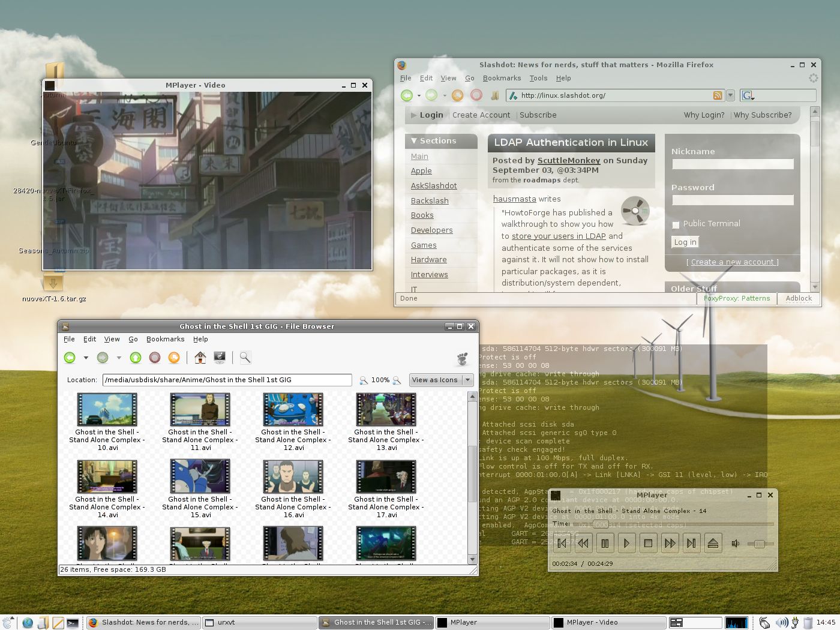Click the MPlayer stop button
This screenshot has height=630, width=840.
pyautogui.click(x=648, y=543)
